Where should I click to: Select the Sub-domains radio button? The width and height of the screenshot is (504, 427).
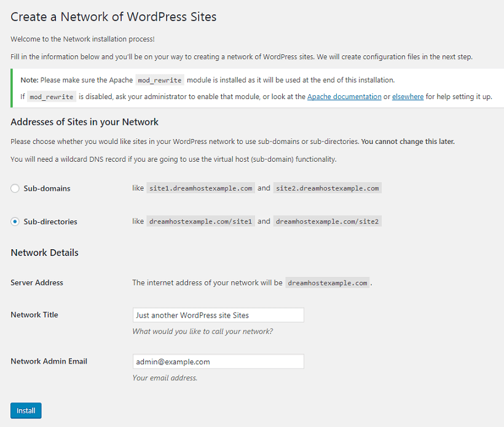pos(15,188)
